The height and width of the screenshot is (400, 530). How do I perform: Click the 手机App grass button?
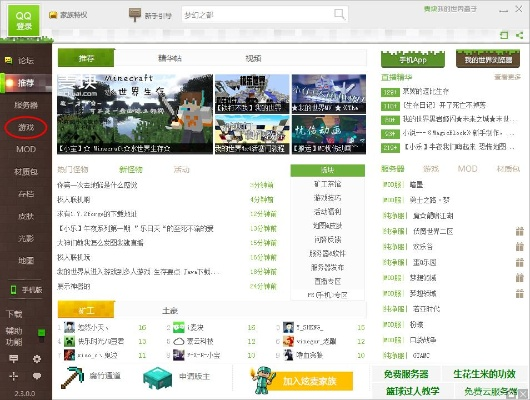[x=413, y=59]
